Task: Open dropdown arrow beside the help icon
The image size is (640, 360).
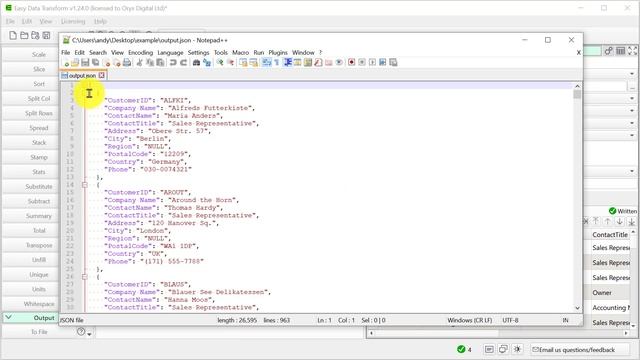Action: tap(89, 333)
